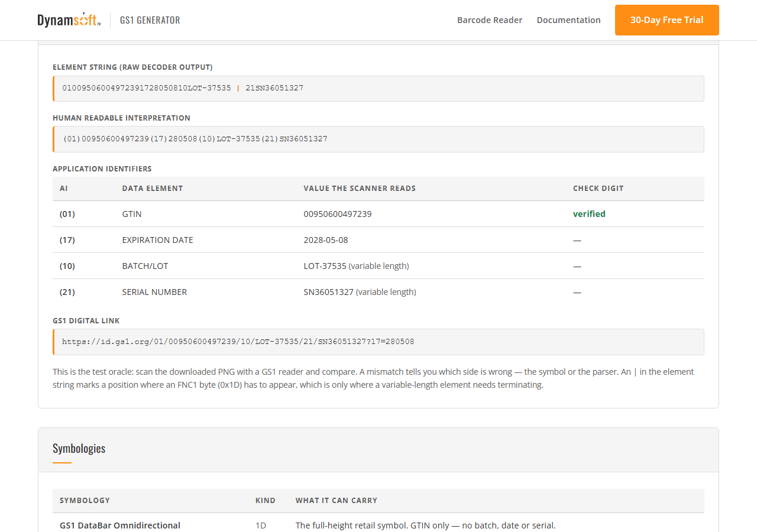
Task: Click the test oracle explanation paragraph
Action: 373,378
